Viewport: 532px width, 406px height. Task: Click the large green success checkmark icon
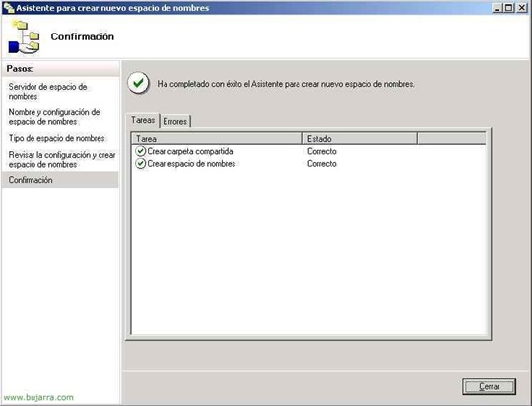point(139,83)
